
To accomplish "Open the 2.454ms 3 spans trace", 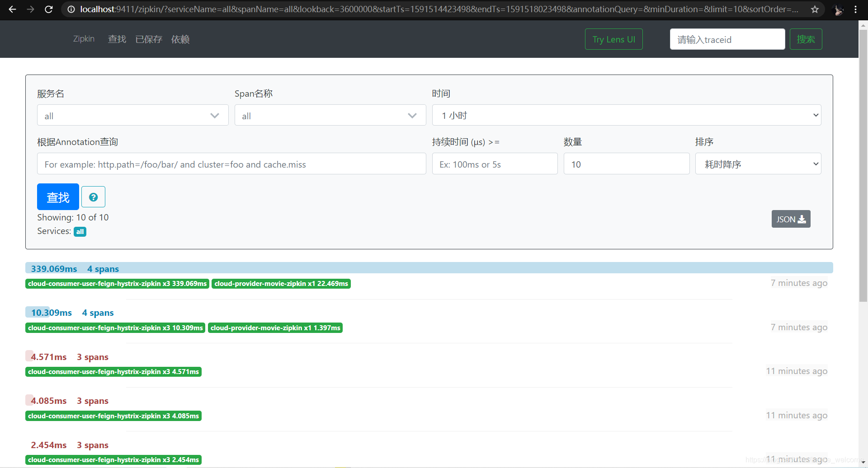I will pos(69,445).
